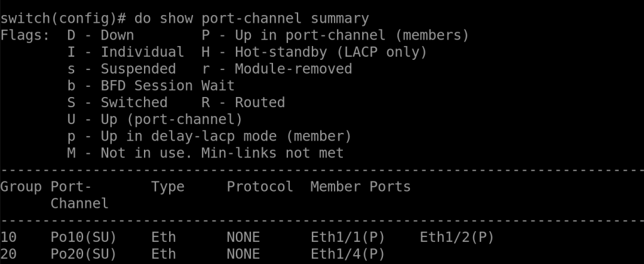Click the 'b - BFD Session Wait' line

click(150, 86)
